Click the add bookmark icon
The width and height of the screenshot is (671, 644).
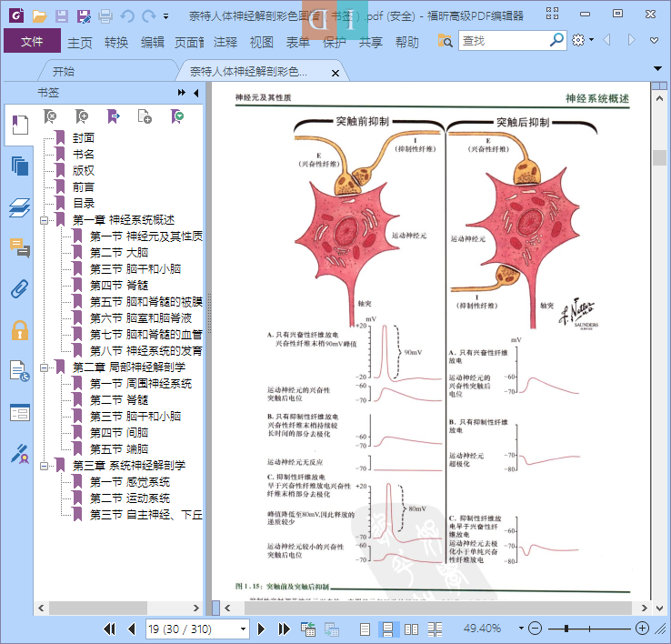[81, 116]
